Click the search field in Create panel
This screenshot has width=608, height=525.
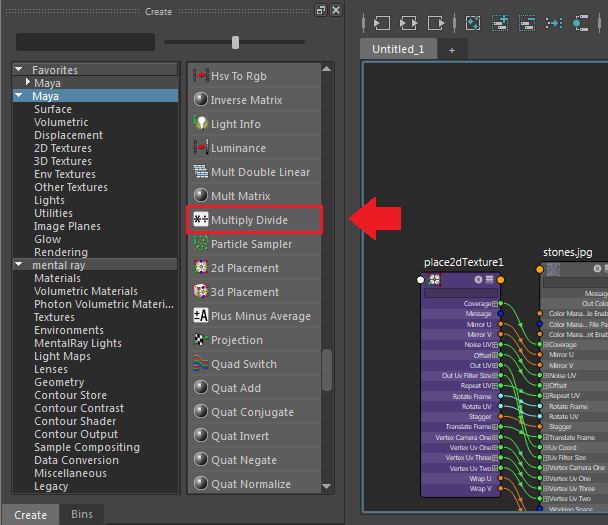tap(85, 42)
